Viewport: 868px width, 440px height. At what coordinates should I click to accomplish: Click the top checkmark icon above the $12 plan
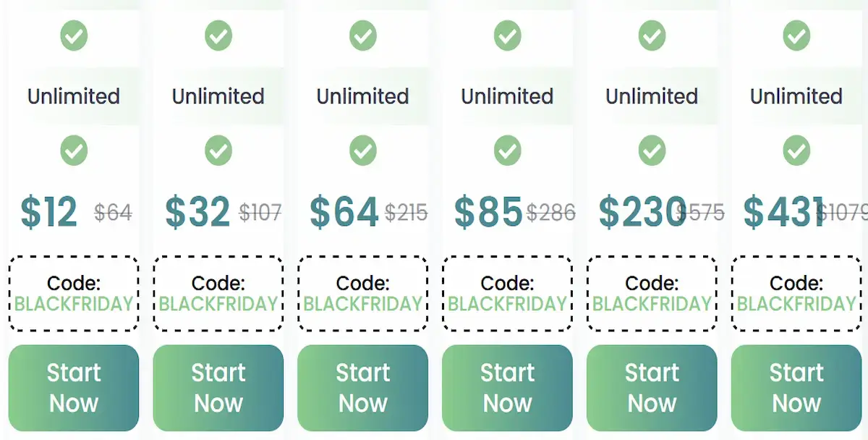(x=74, y=35)
